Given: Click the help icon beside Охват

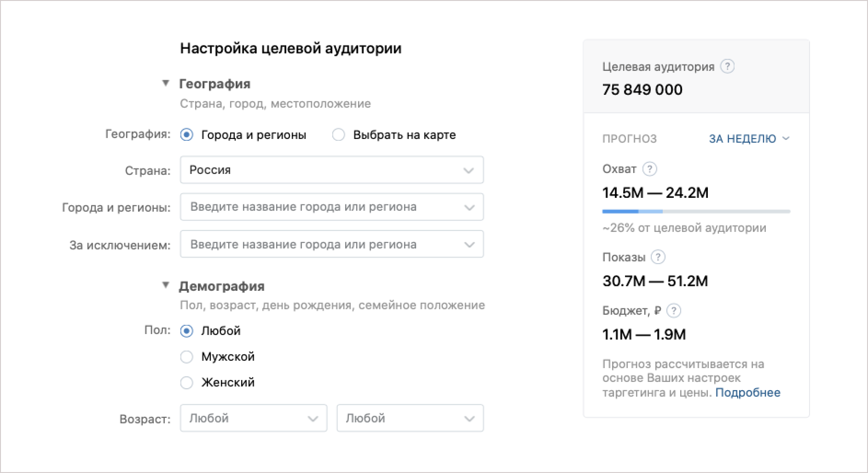Looking at the screenshot, I should click(649, 169).
